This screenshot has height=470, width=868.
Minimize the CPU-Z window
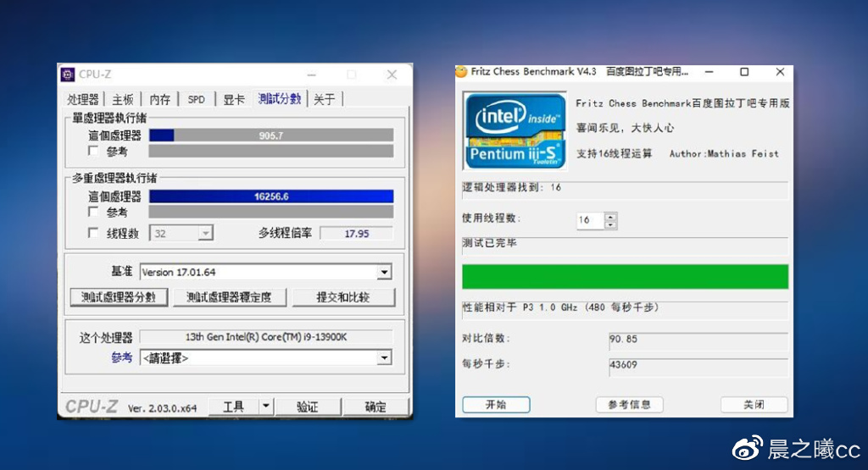point(312,75)
